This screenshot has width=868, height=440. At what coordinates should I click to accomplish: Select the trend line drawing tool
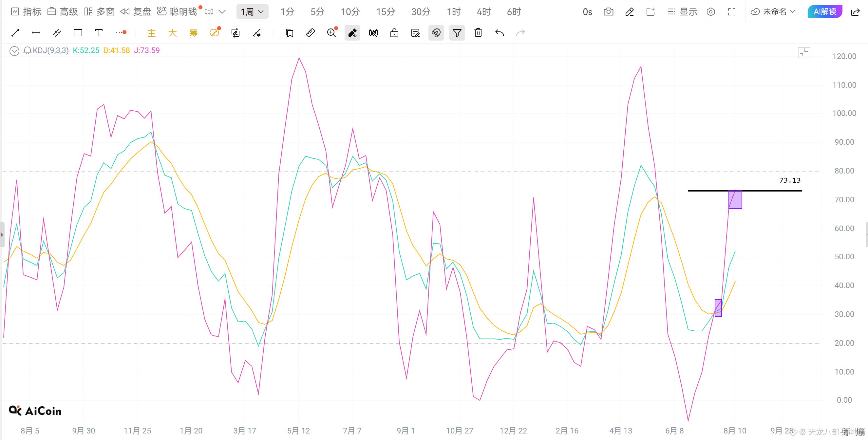15,33
